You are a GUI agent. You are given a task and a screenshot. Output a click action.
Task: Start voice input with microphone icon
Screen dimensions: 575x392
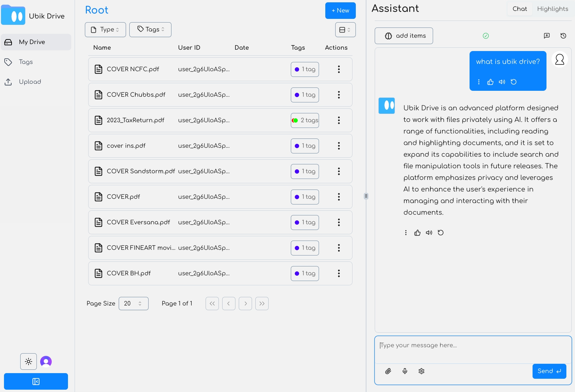405,371
